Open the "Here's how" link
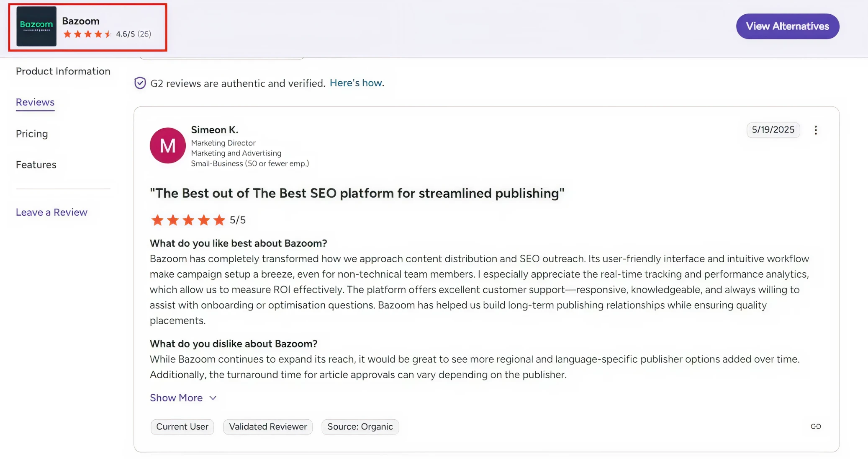868x460 pixels. click(355, 83)
